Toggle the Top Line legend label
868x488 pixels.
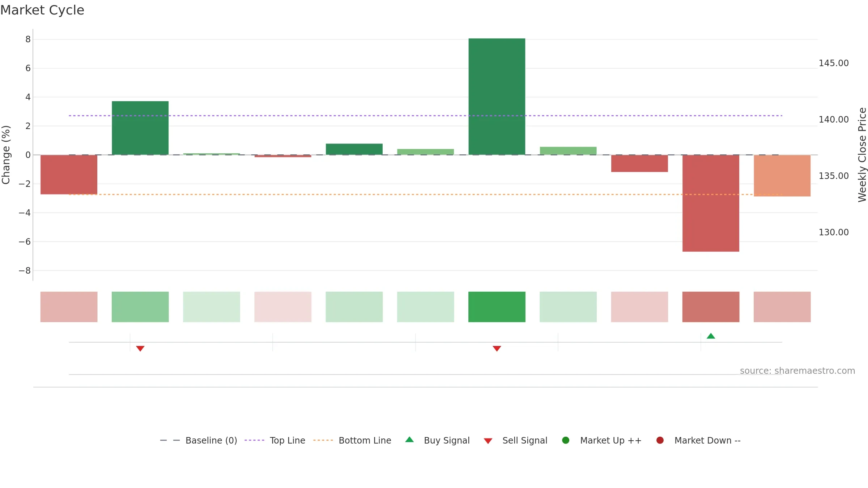288,440
